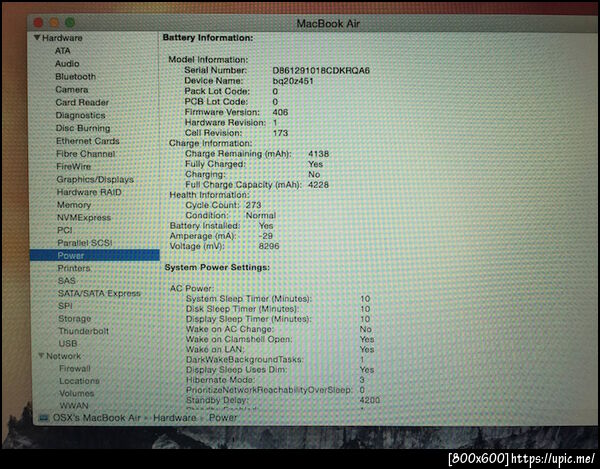Select PCI entry

(x=65, y=230)
